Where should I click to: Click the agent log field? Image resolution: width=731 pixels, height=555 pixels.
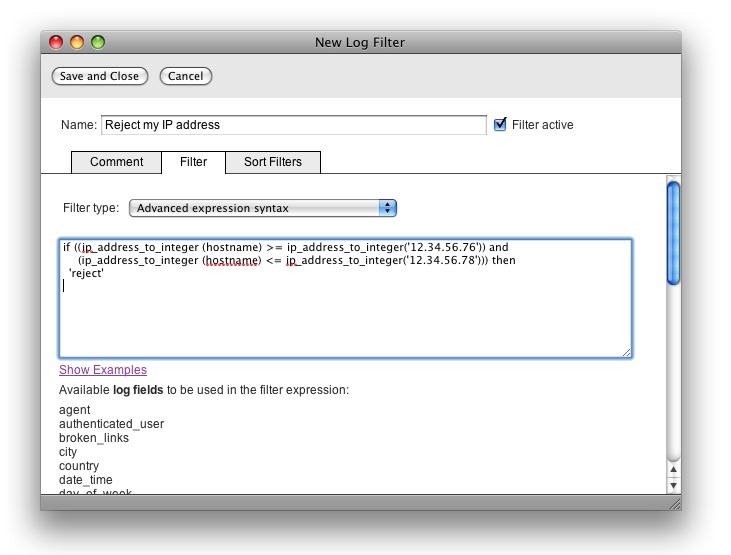[x=75, y=410]
